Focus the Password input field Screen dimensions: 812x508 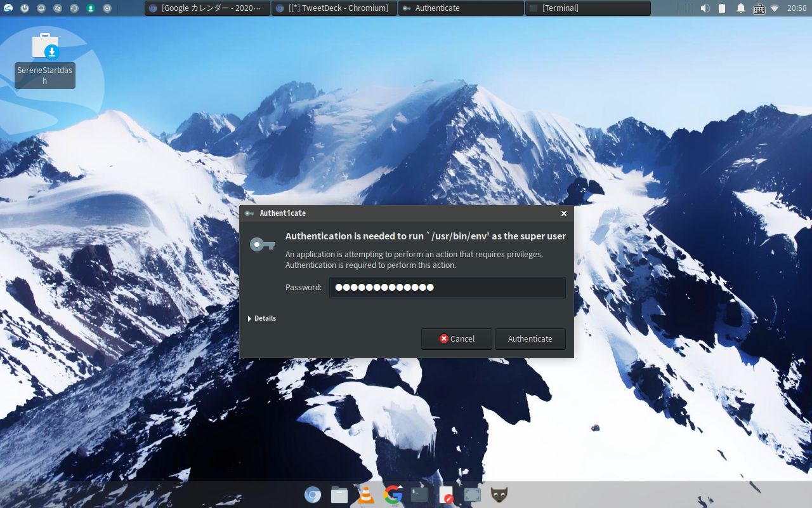[x=447, y=287]
